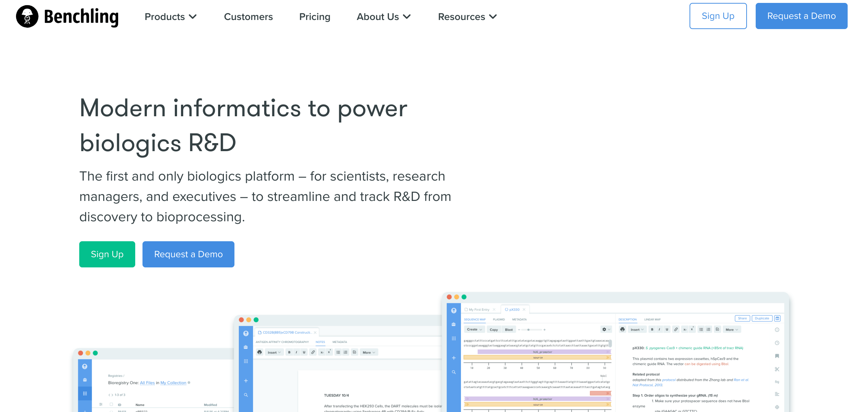This screenshot has height=412, width=868.
Task: Click the All Files link in registry window
Action: (x=147, y=383)
